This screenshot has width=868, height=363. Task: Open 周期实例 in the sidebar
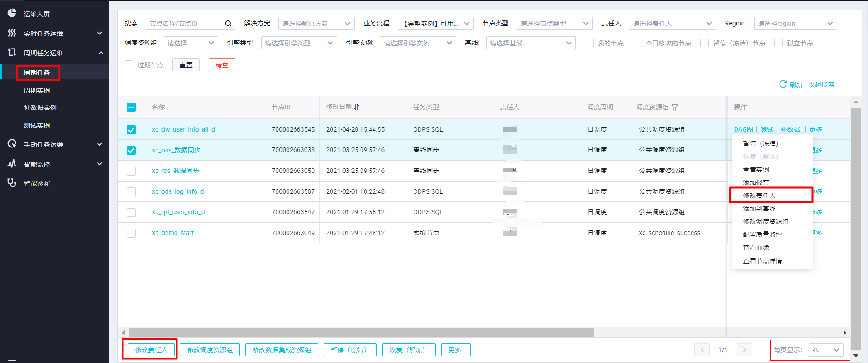(37, 90)
